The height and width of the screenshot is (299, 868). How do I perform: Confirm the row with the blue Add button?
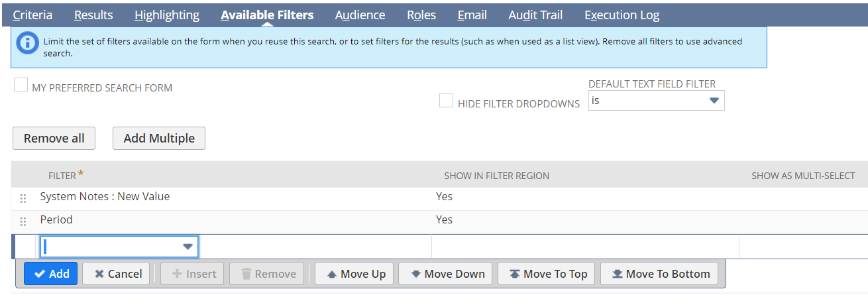point(51,274)
